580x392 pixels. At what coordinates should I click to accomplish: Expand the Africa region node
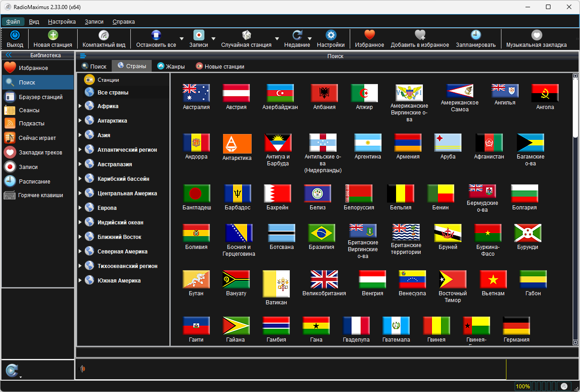(x=80, y=106)
